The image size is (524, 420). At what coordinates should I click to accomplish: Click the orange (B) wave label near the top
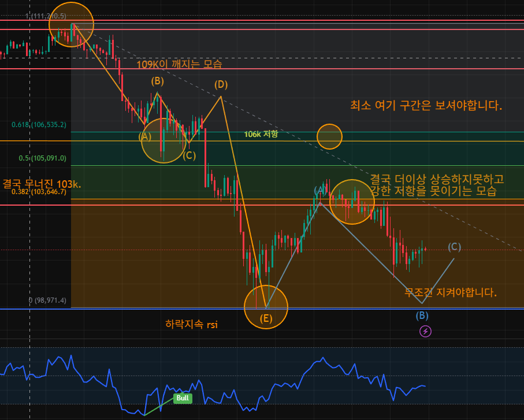click(157, 81)
